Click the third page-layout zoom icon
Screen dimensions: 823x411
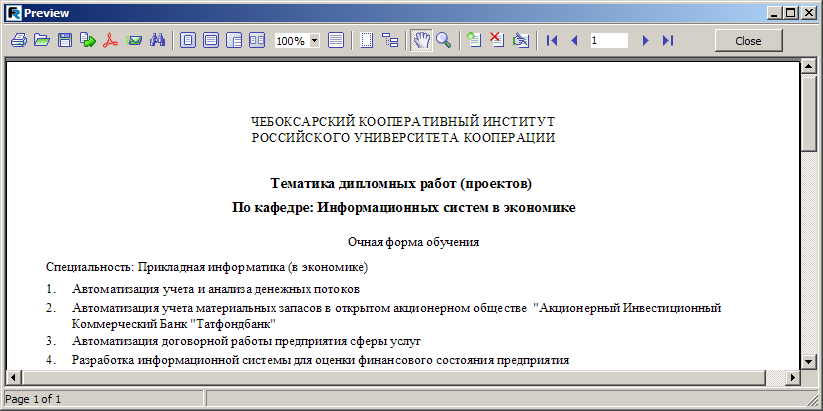pos(234,40)
